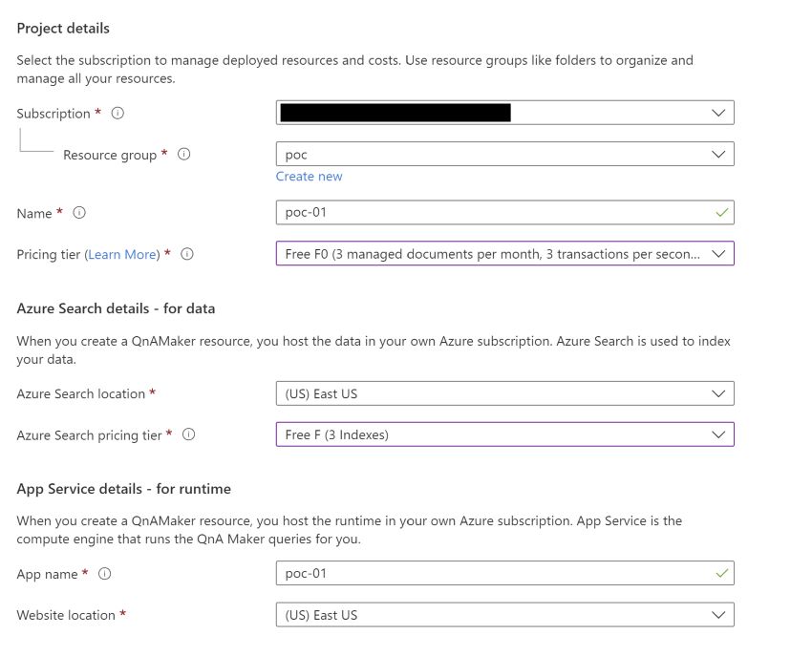This screenshot has width=812, height=656.
Task: Expand the Azure Search location dropdown
Action: [720, 392]
